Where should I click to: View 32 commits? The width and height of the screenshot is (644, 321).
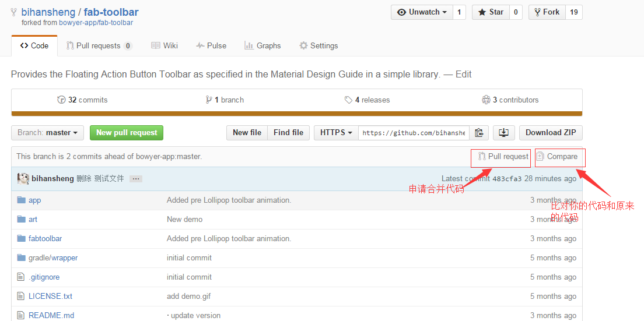pyautogui.click(x=83, y=100)
